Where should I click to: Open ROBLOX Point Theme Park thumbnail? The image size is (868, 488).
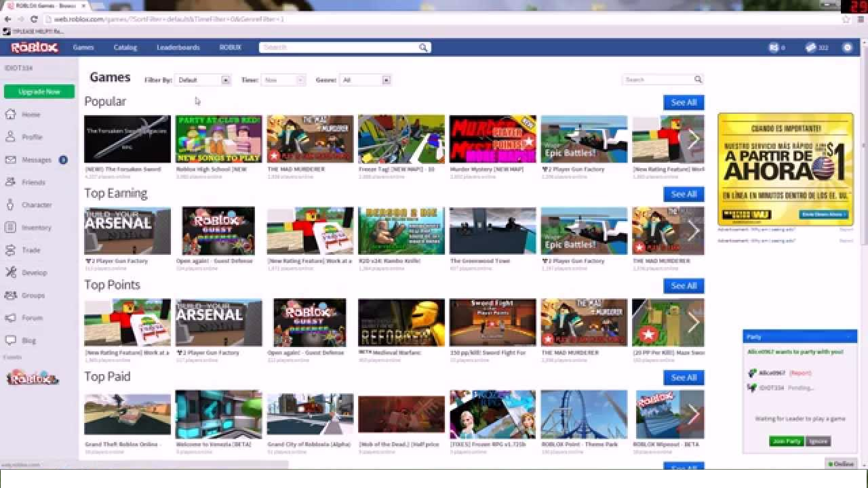584,414
